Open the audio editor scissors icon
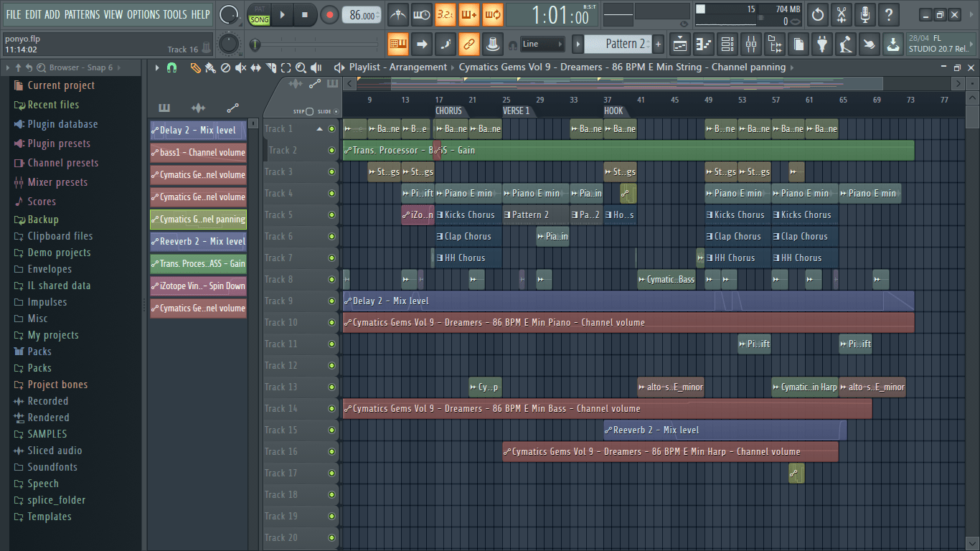The width and height of the screenshot is (980, 551). click(841, 14)
